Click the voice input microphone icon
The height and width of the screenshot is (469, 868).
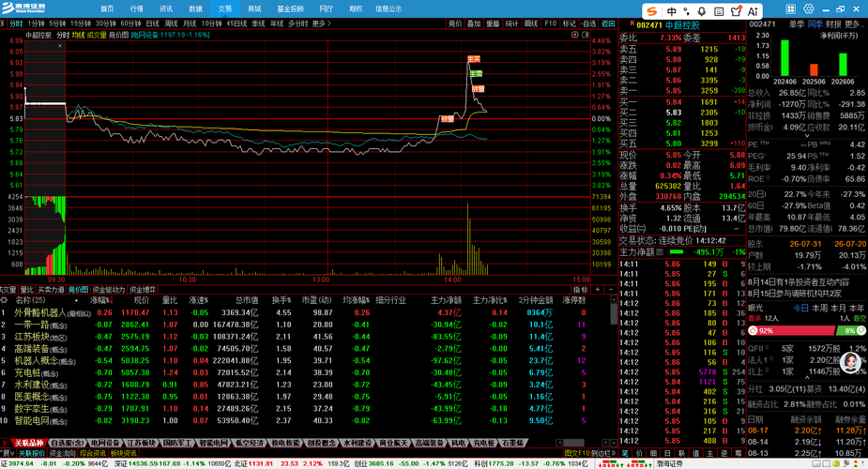pyautogui.click(x=701, y=11)
